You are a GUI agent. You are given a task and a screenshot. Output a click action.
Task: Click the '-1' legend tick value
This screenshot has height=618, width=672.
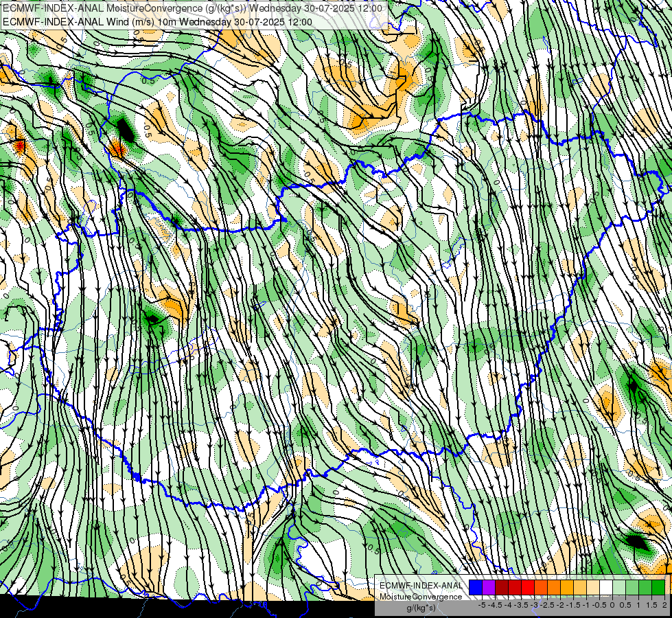click(586, 605)
